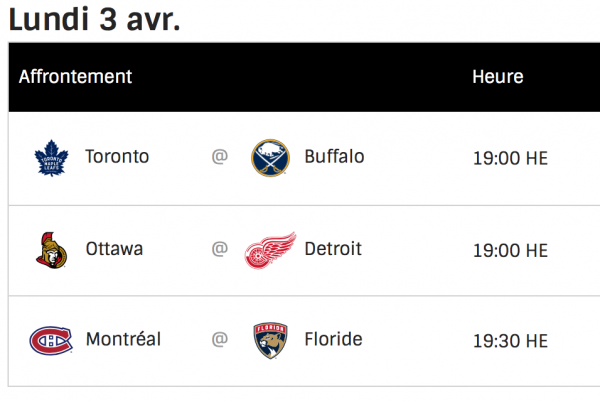Open the Floride team link

[x=333, y=340]
